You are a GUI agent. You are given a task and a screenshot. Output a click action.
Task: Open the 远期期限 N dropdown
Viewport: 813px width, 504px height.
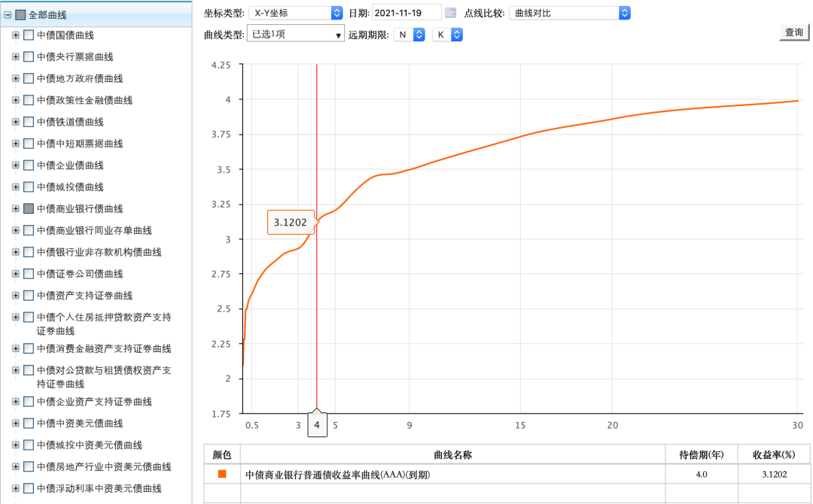tap(410, 35)
